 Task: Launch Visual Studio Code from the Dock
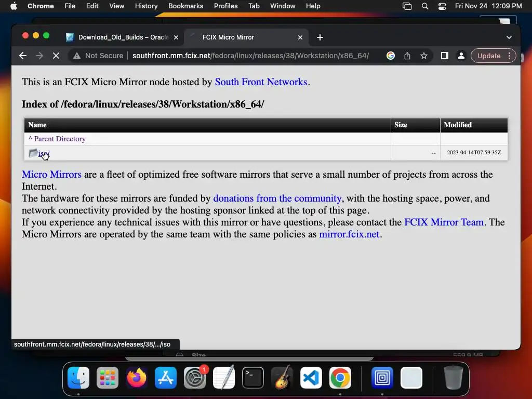tap(311, 378)
